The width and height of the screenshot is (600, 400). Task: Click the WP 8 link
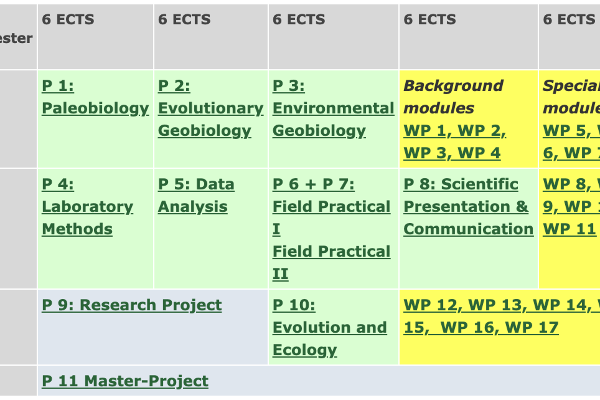(566, 184)
